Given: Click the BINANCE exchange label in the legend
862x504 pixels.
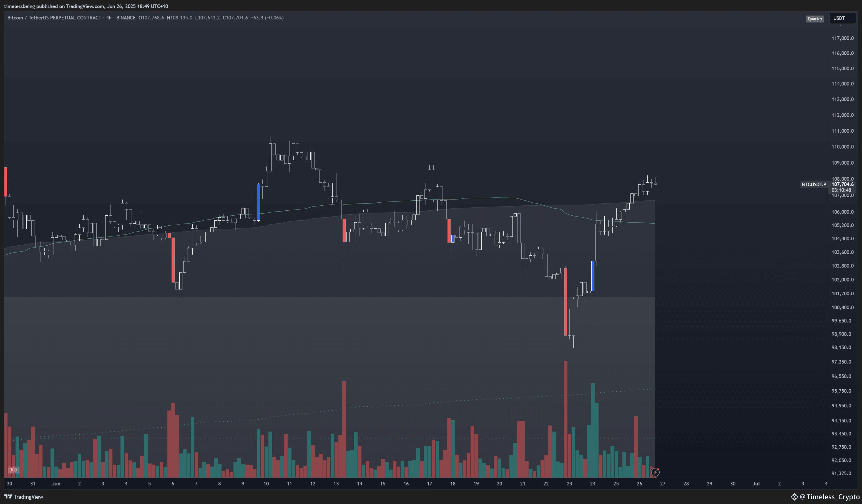Looking at the screenshot, I should 125,18.
